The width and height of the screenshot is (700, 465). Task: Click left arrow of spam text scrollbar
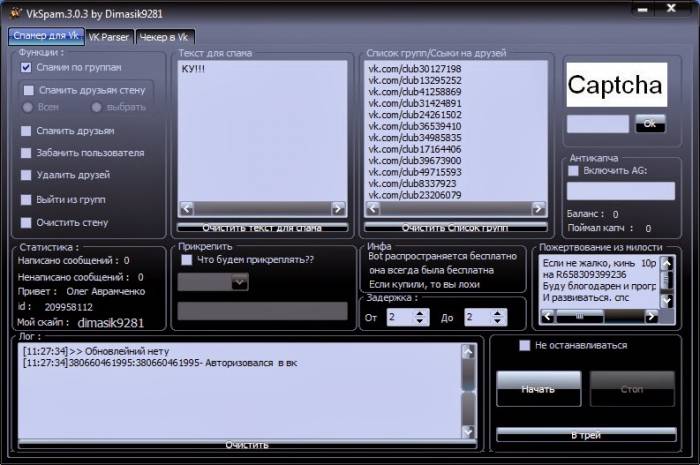pyautogui.click(x=187, y=208)
